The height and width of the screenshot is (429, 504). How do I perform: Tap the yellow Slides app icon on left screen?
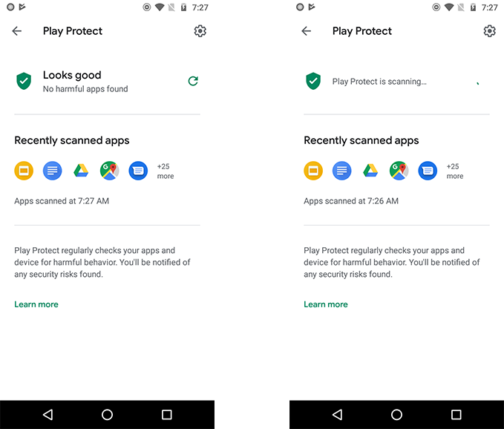24,171
